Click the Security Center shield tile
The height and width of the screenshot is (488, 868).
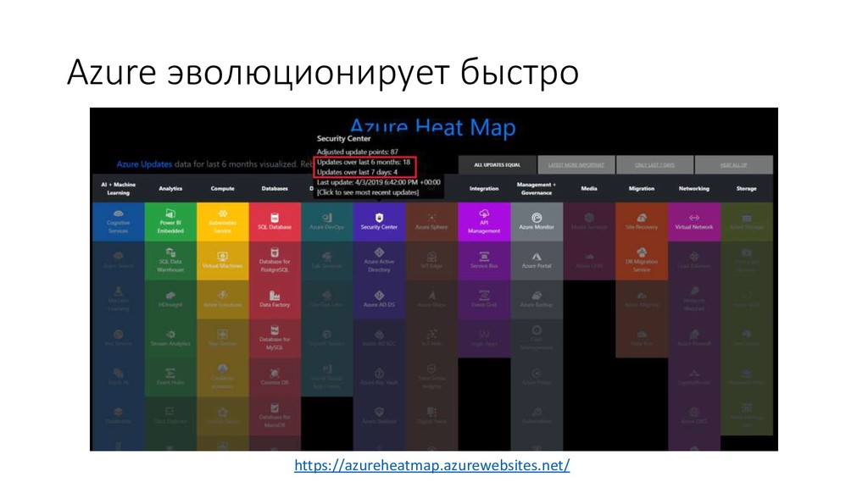(379, 222)
